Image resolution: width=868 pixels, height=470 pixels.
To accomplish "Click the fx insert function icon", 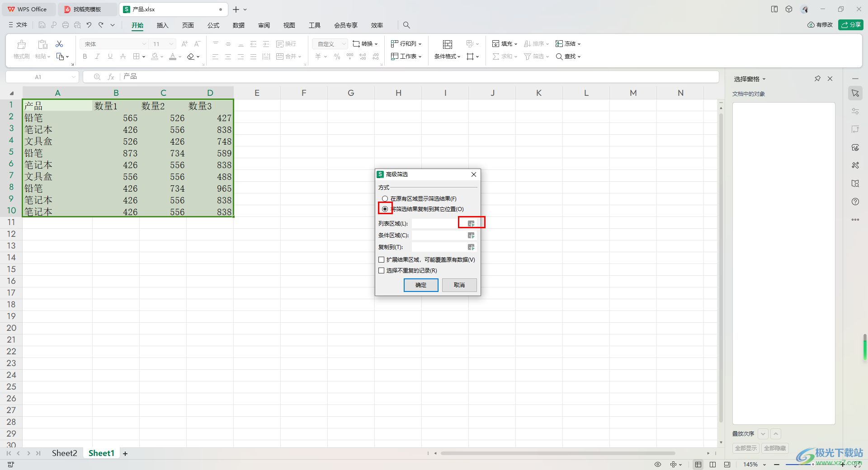I will (111, 77).
